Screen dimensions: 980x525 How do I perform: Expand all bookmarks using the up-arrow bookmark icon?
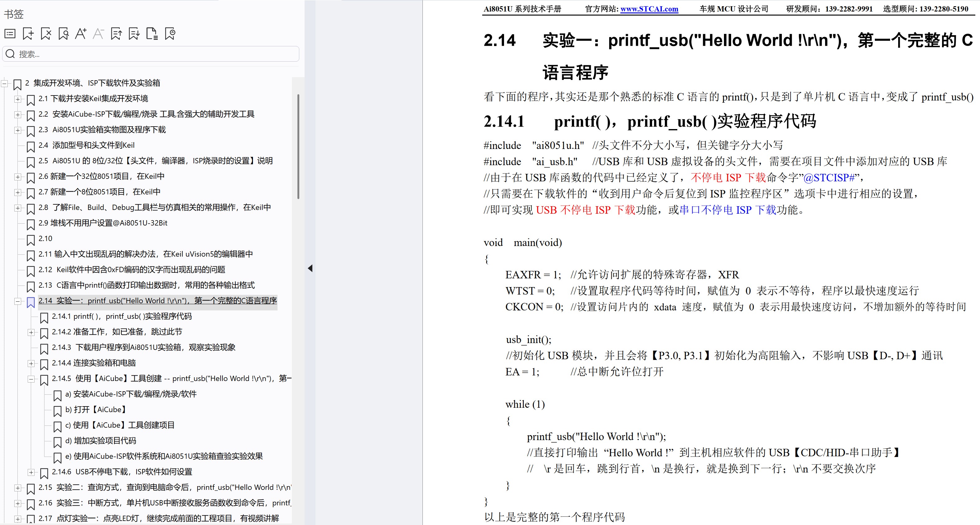tap(116, 34)
